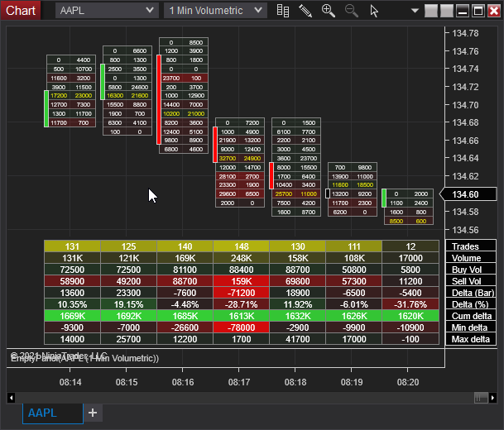This screenshot has height=430, width=504.
Task: Click the Delta (%) row label
Action: coord(471,304)
